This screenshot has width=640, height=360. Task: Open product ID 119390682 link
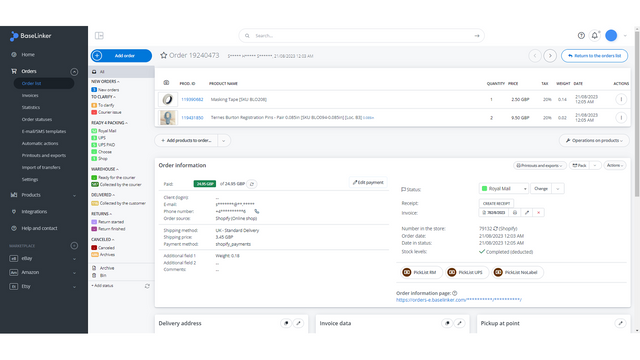[192, 100]
